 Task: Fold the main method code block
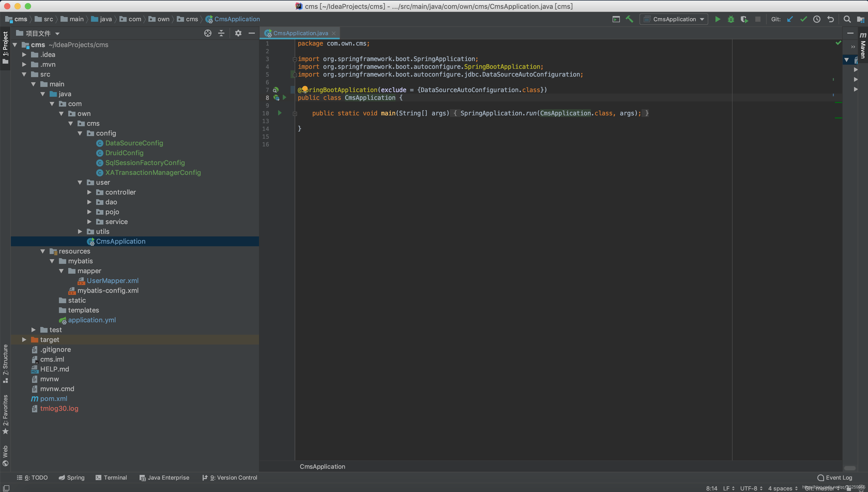tap(295, 114)
